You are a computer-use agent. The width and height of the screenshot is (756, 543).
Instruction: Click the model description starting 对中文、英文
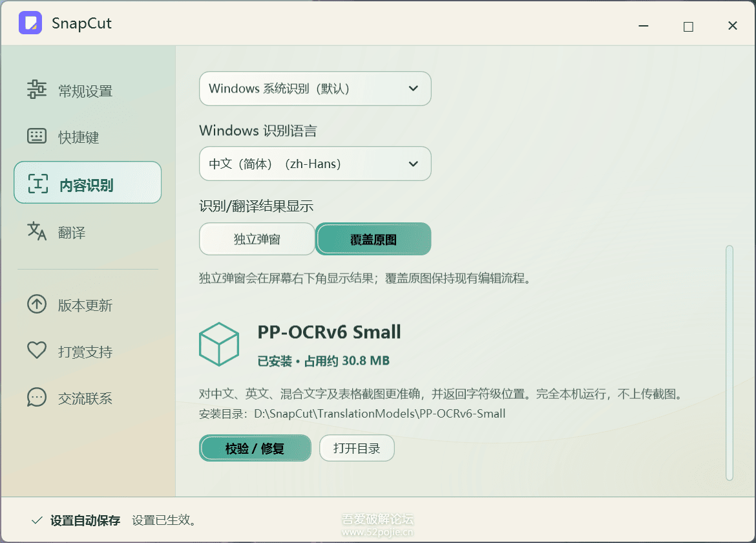pyautogui.click(x=441, y=394)
